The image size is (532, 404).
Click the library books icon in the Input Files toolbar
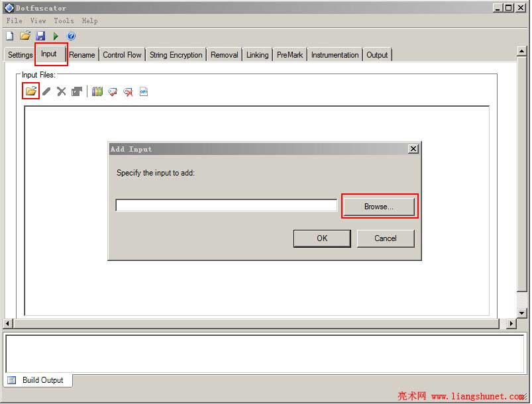tap(97, 91)
